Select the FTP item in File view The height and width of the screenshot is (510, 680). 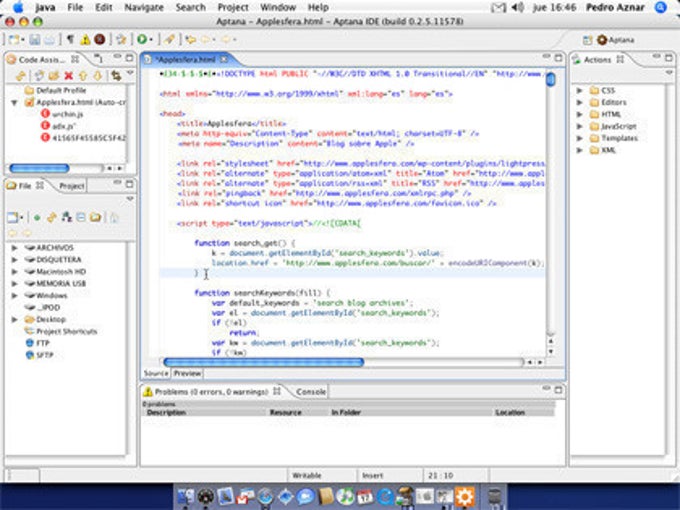tap(37, 343)
